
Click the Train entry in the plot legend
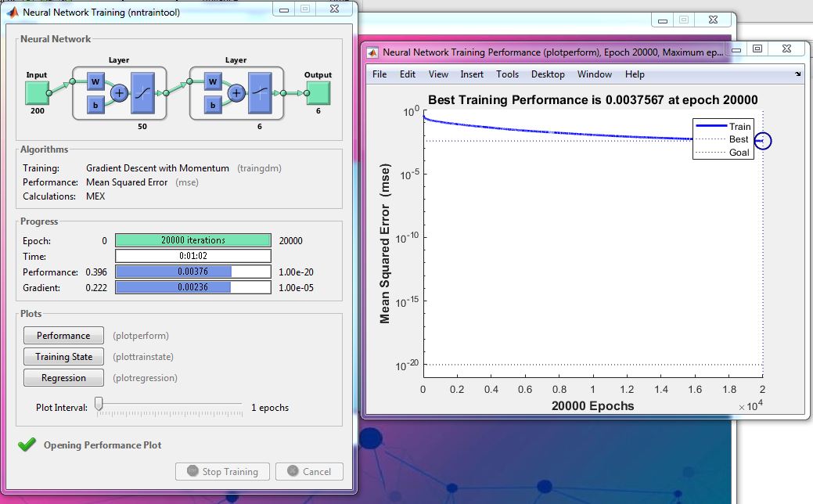[723, 126]
